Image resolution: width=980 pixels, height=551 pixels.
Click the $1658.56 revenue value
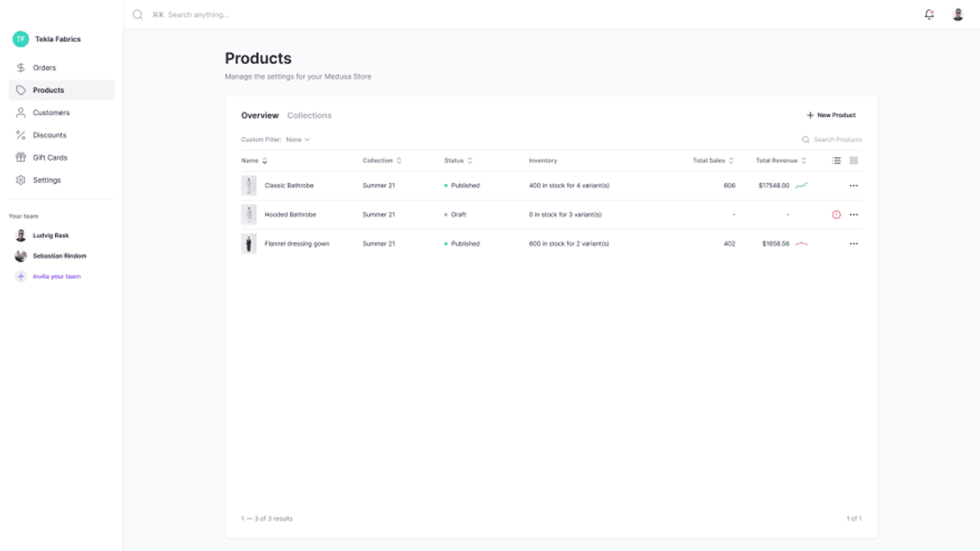click(x=776, y=244)
